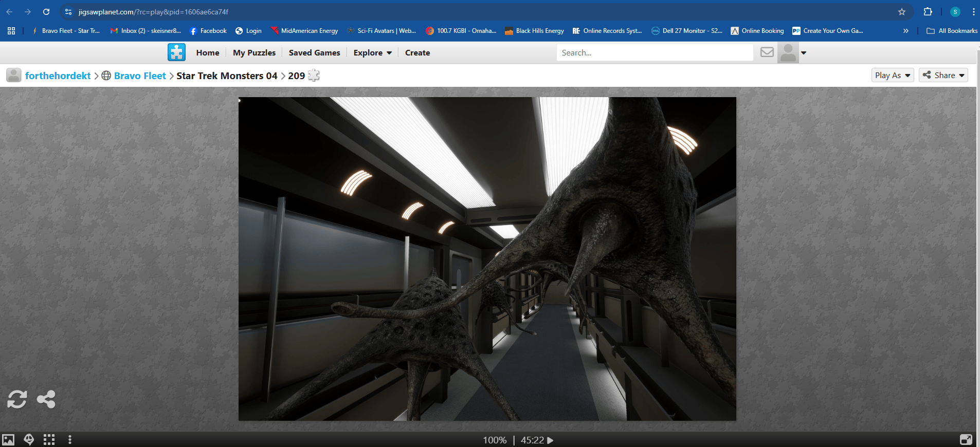The image size is (980, 447).
Task: Open the Bravo Fleet album link
Action: click(140, 76)
